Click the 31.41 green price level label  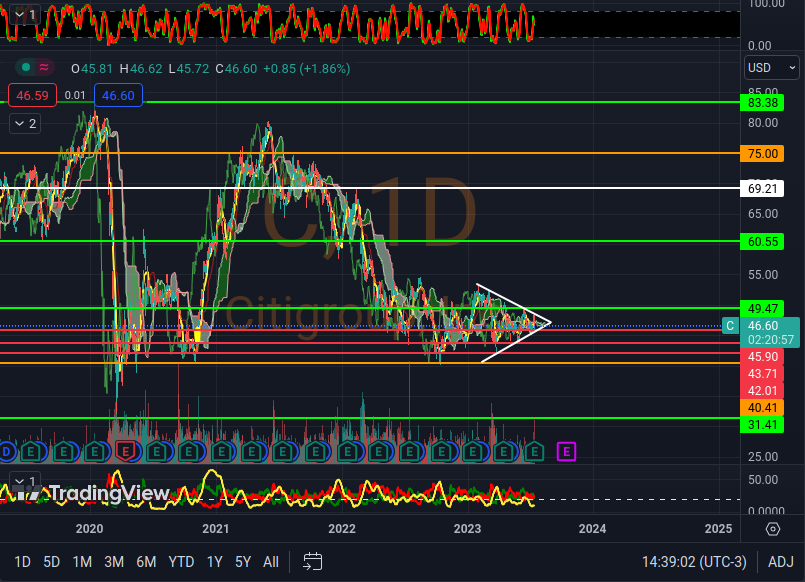coord(762,424)
